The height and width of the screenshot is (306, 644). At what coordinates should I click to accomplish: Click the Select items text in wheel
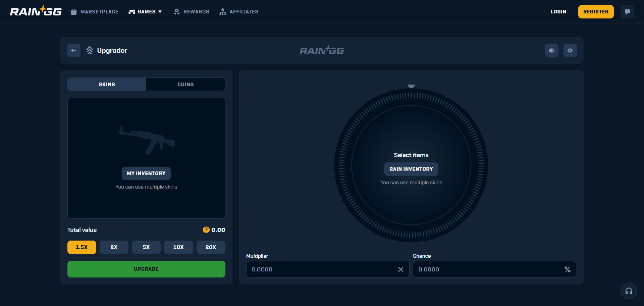tap(411, 155)
